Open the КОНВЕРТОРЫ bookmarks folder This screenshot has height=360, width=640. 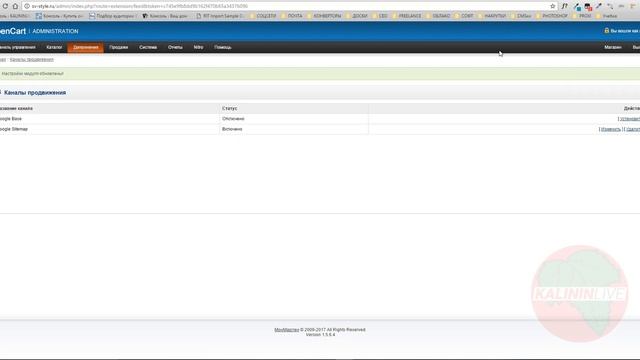pos(324,16)
